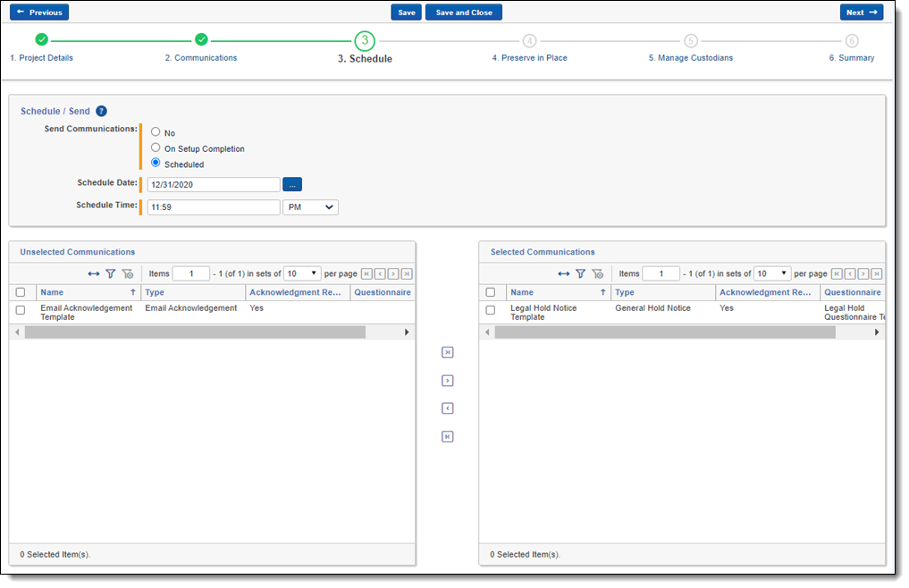
Task: Open items per page dropdown in Selected grid
Action: [771, 273]
